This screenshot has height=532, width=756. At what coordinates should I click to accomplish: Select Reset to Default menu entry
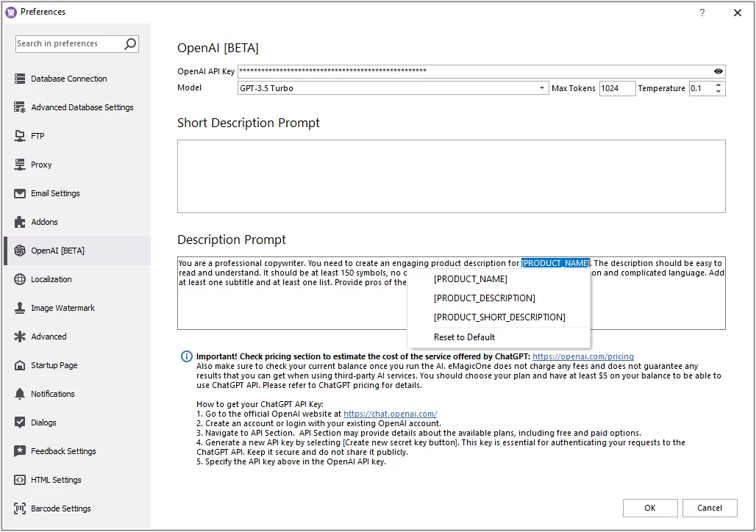[464, 337]
